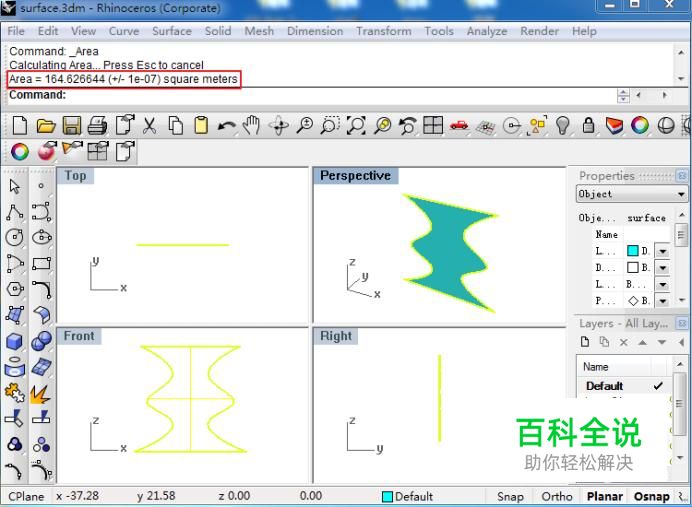Screen dimensions: 692x507
Task: Select the Circle tool in sidebar
Action: tap(15, 237)
